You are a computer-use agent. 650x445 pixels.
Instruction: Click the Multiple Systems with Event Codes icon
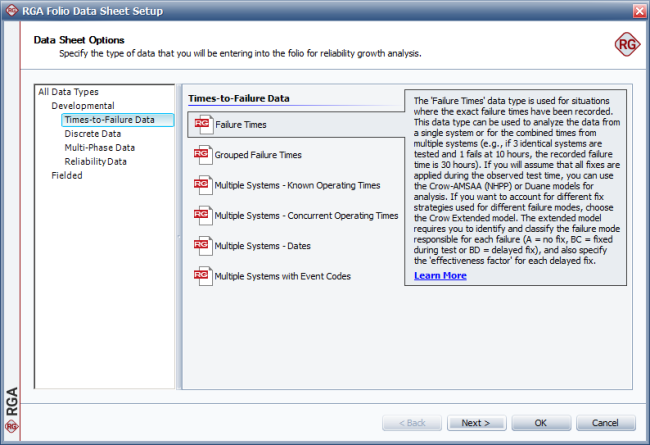202,275
